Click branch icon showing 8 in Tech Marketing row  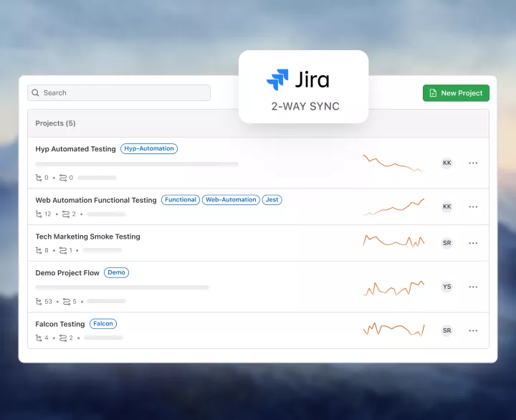coord(39,250)
